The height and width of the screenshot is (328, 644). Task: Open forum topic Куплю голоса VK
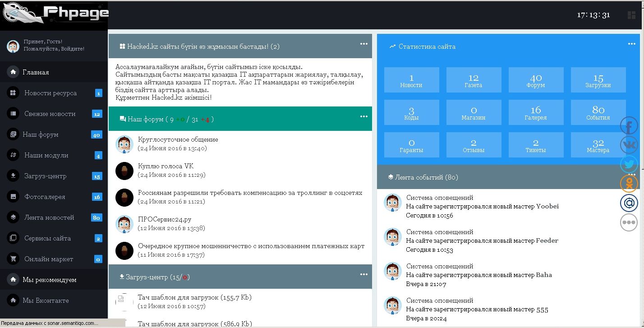[x=166, y=166]
